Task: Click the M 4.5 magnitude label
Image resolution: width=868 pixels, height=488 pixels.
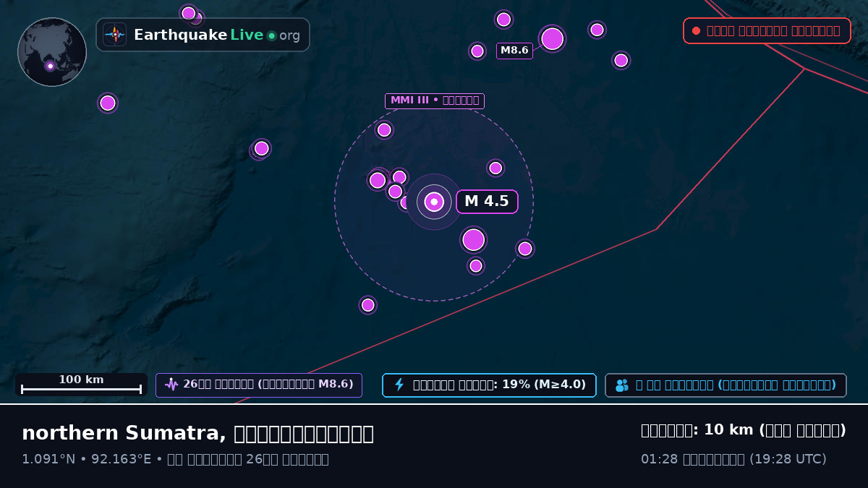Action: [487, 202]
